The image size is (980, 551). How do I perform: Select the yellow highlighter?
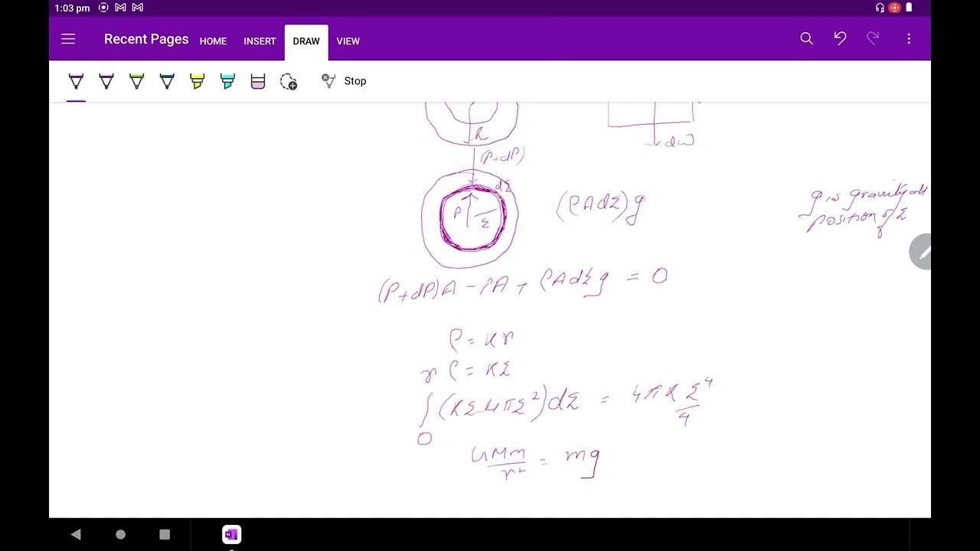click(197, 81)
